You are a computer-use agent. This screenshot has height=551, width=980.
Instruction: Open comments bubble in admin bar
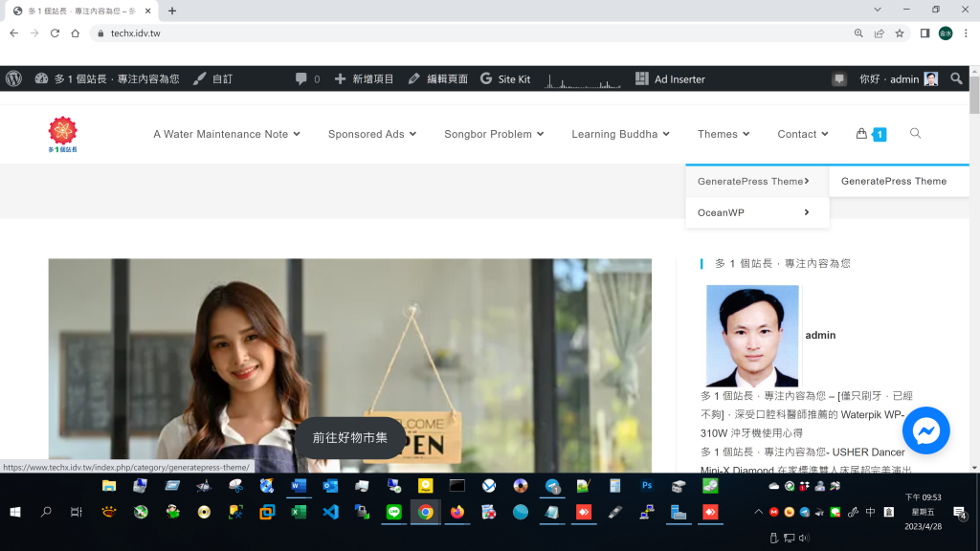307,79
